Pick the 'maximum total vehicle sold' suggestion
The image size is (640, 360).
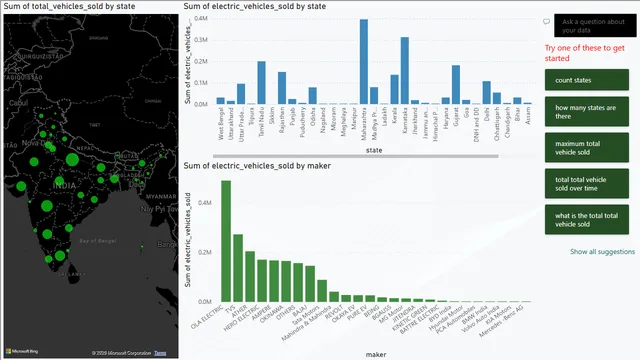coord(587,148)
